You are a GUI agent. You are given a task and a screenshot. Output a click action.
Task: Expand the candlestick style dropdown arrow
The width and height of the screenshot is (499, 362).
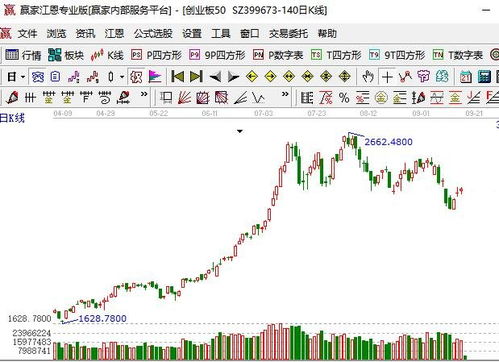tap(122, 77)
